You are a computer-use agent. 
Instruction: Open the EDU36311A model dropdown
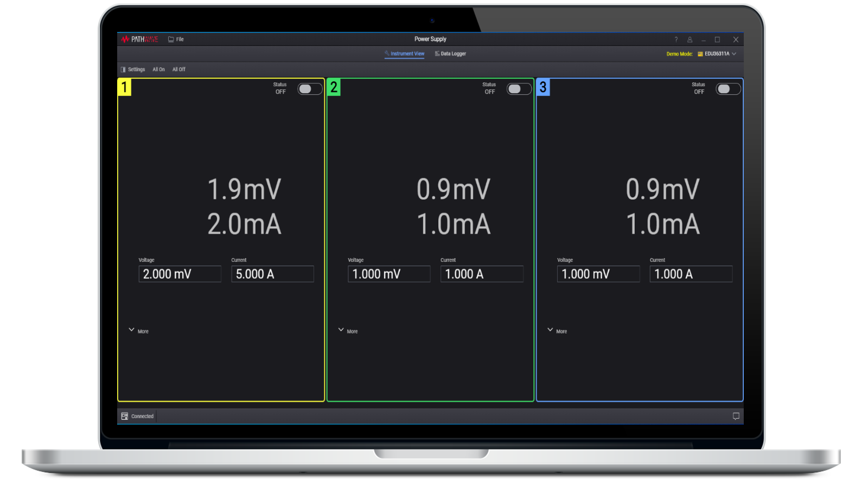coord(733,54)
